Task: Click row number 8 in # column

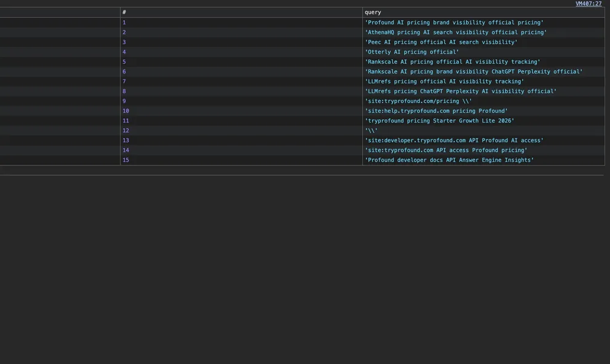Action: click(124, 91)
